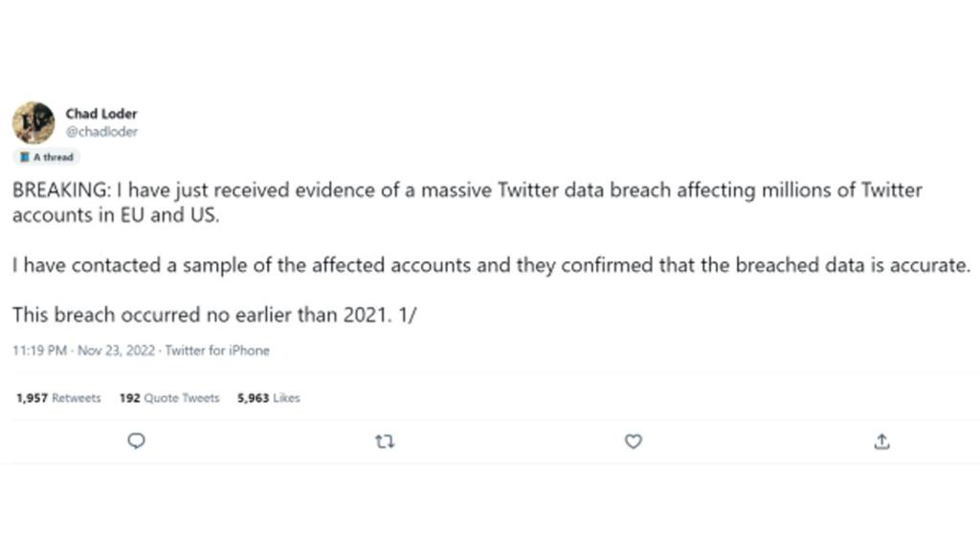The image size is (980, 551).
Task: Retweet using the retweet arrows icon
Action: (x=384, y=440)
